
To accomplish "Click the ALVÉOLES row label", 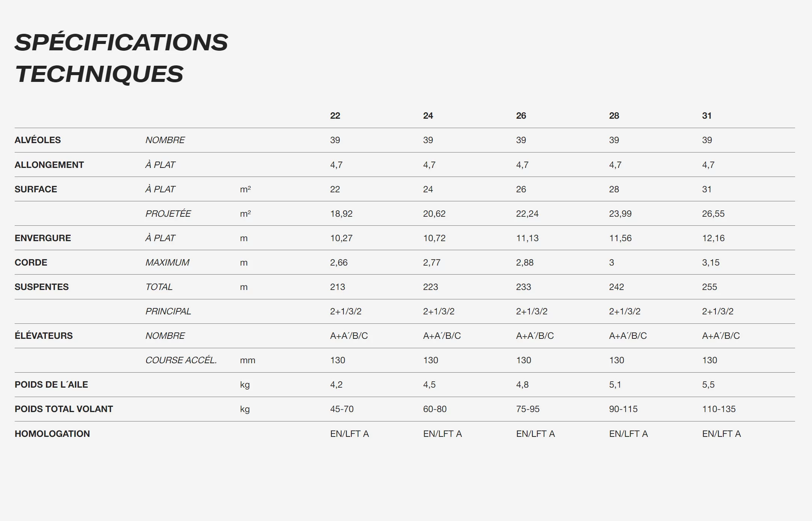I will [x=38, y=140].
